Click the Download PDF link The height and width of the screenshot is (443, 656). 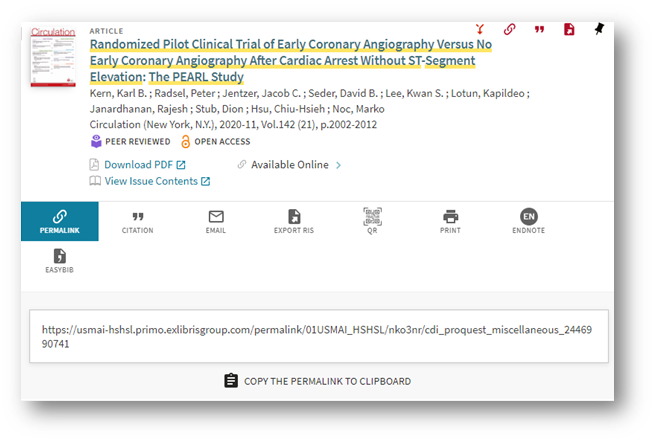click(x=138, y=165)
